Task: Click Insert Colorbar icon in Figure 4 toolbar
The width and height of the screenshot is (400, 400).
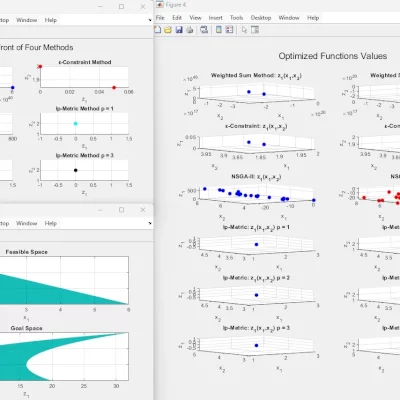Action: (219, 30)
